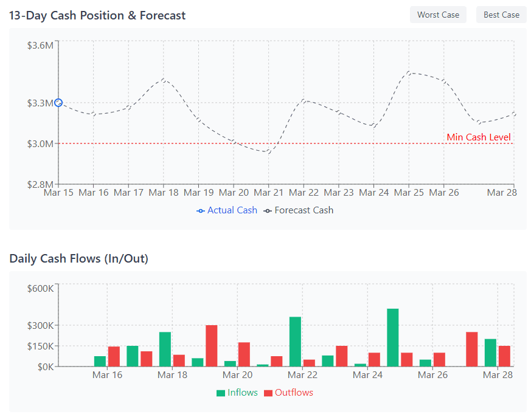Click the Best Case button

(501, 15)
